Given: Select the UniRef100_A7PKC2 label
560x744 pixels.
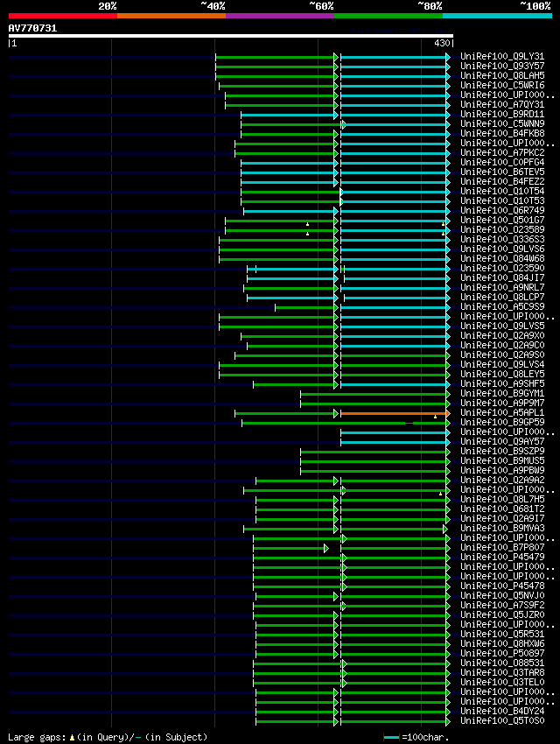Looking at the screenshot, I should tap(502, 153).
